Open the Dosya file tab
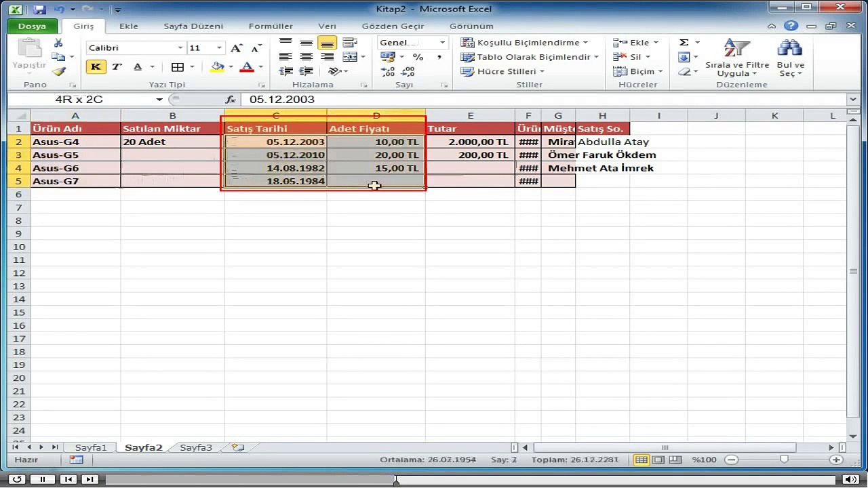The height and width of the screenshot is (488, 868). [32, 26]
